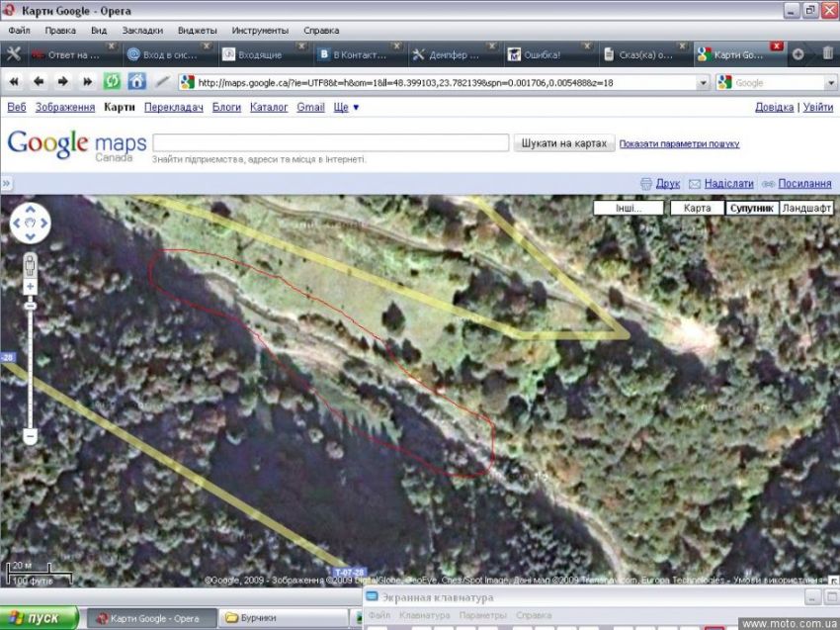Switch to the В Контакт tab
This screenshot has width=840, height=630.
point(358,54)
